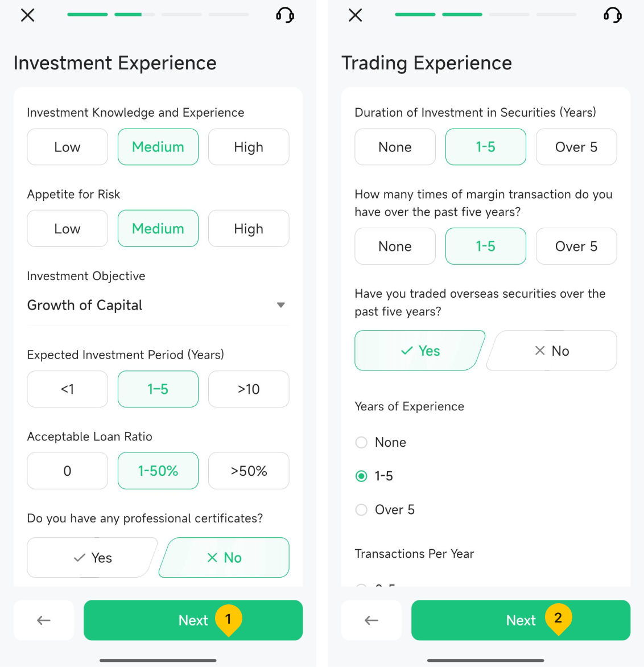Image resolution: width=644 pixels, height=667 pixels.
Task: Open Growth of Capital selection field
Action: pos(142,305)
